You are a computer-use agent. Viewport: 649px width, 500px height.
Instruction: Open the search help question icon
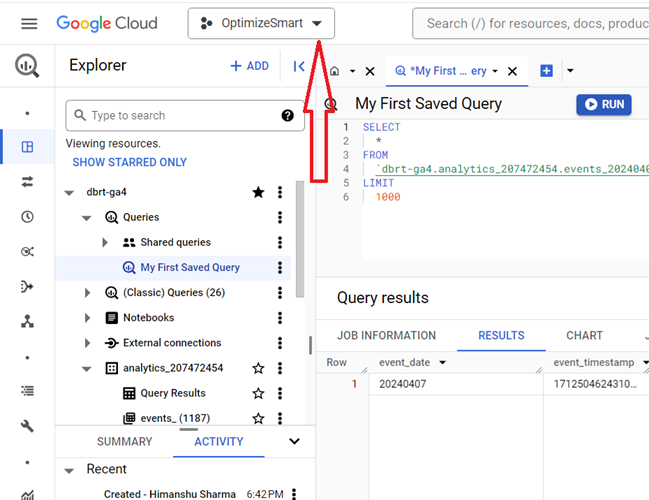[287, 115]
